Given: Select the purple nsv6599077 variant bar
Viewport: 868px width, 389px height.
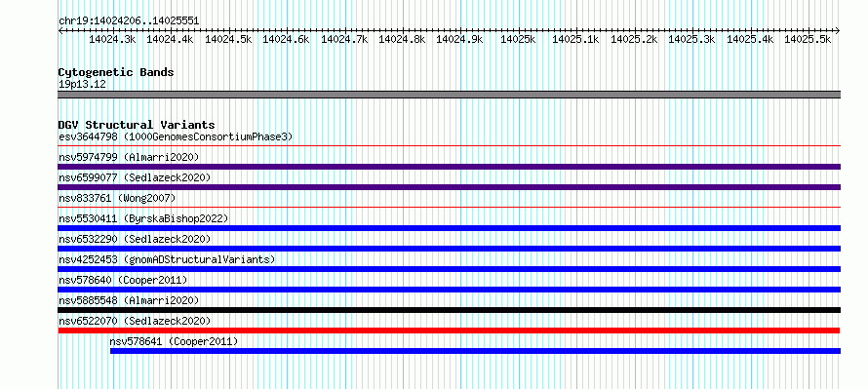Looking at the screenshot, I should pyautogui.click(x=450, y=187).
